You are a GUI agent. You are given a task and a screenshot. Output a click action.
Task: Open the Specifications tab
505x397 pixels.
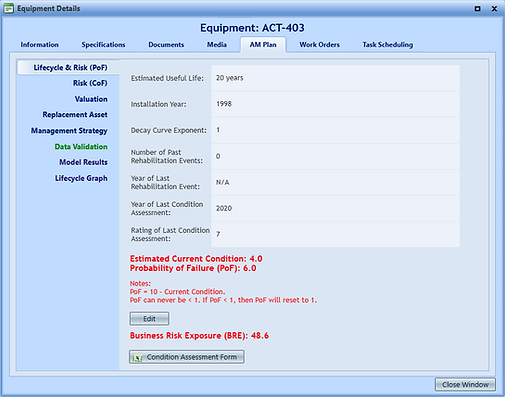point(103,45)
